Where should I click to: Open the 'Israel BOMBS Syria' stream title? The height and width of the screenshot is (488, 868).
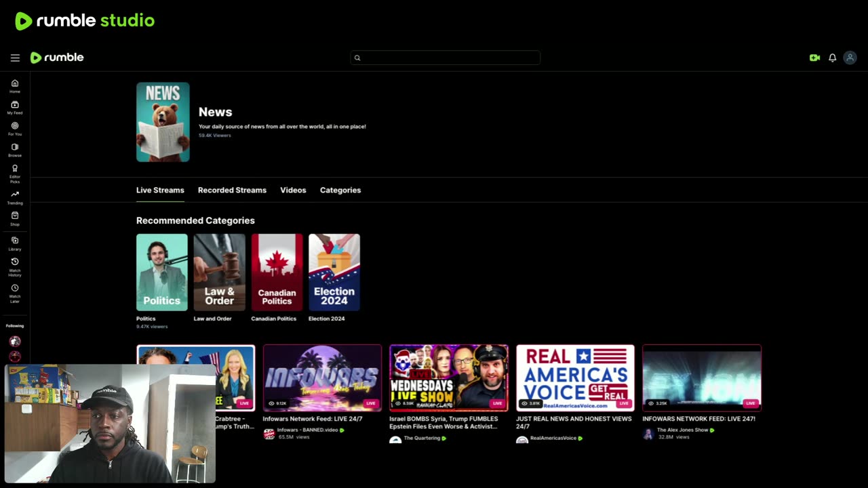tap(443, 422)
